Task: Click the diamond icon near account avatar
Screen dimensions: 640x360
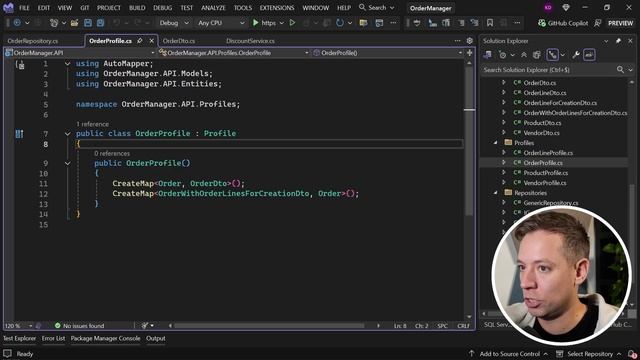Action: (566, 7)
